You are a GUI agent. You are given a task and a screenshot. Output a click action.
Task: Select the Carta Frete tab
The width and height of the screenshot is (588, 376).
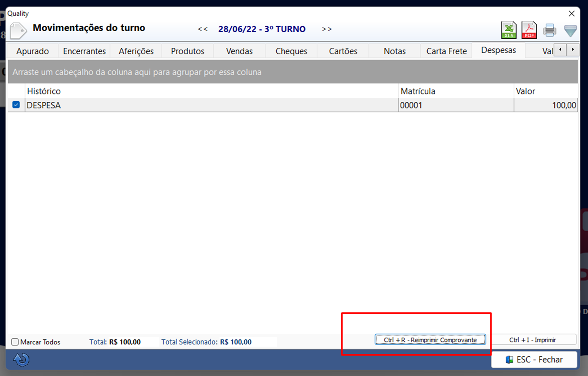(446, 51)
